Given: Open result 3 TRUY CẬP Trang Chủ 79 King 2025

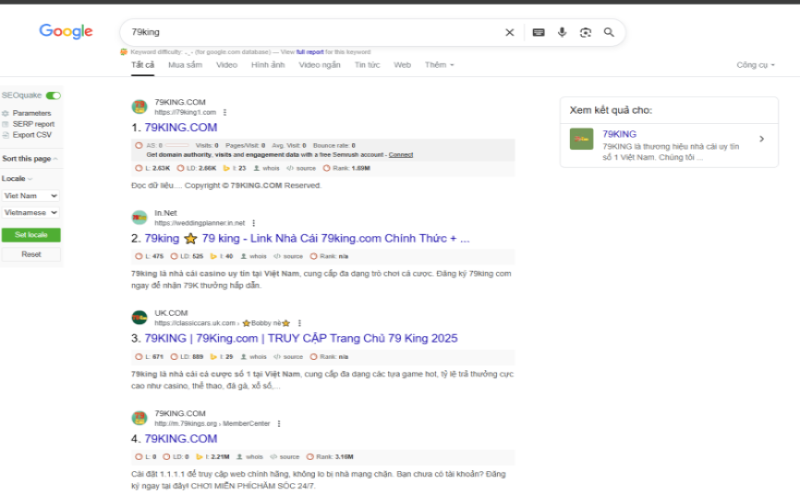Looking at the screenshot, I should pyautogui.click(x=301, y=338).
